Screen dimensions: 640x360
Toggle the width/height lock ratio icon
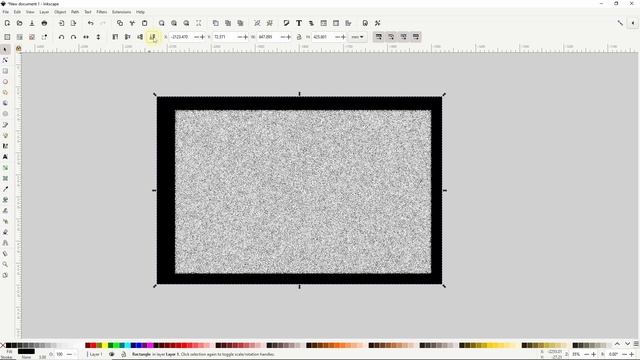299,37
